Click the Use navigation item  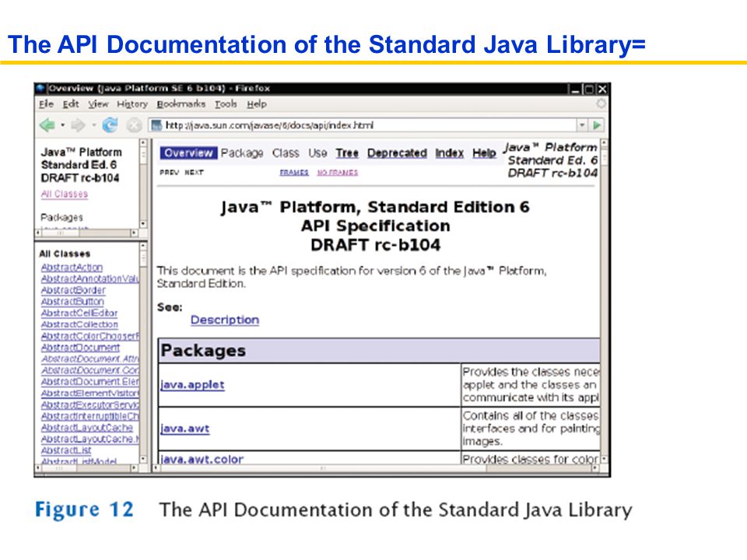(317, 153)
